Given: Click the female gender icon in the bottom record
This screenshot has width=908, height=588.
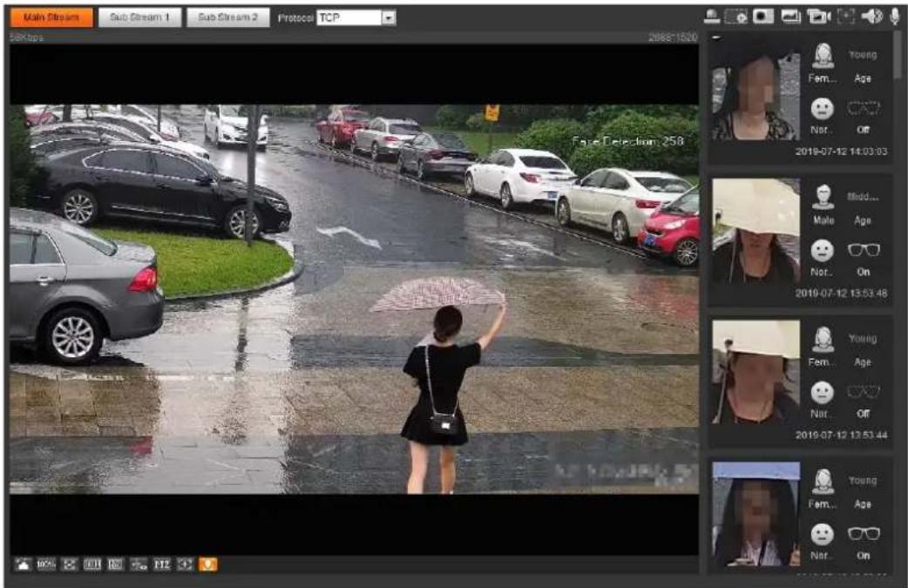Looking at the screenshot, I should coord(823,482).
